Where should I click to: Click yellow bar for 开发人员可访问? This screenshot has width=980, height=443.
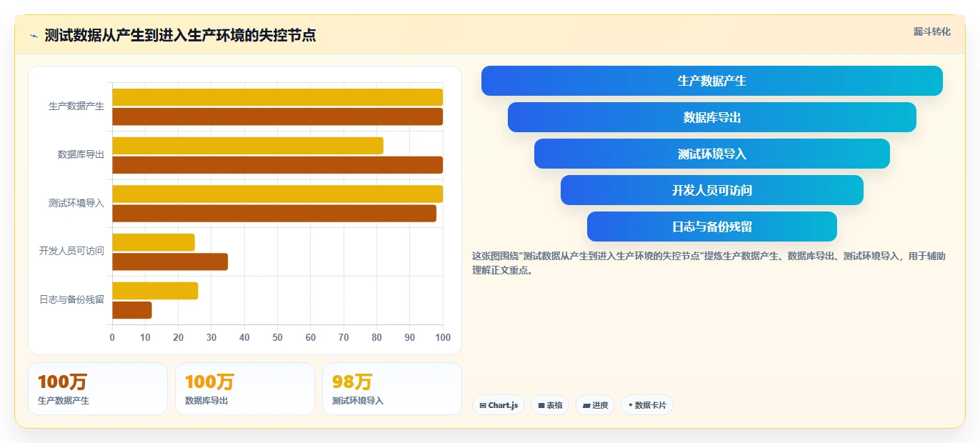click(x=154, y=242)
